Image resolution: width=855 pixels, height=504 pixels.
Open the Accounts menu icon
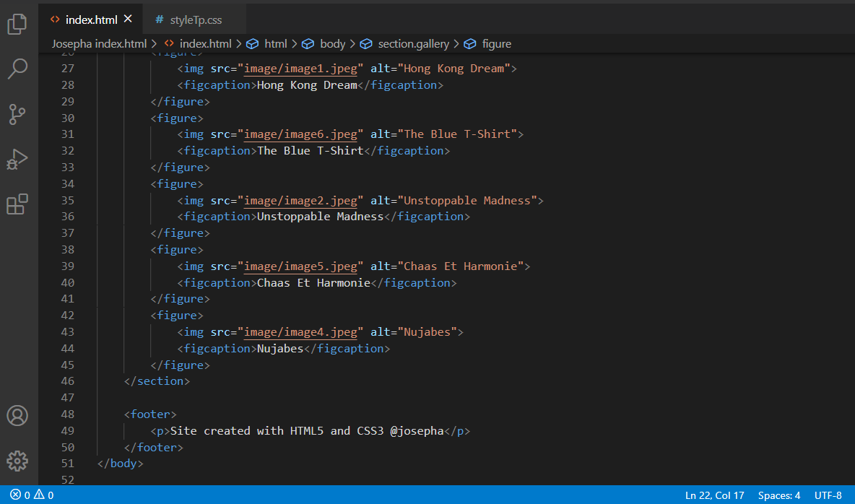coord(17,415)
